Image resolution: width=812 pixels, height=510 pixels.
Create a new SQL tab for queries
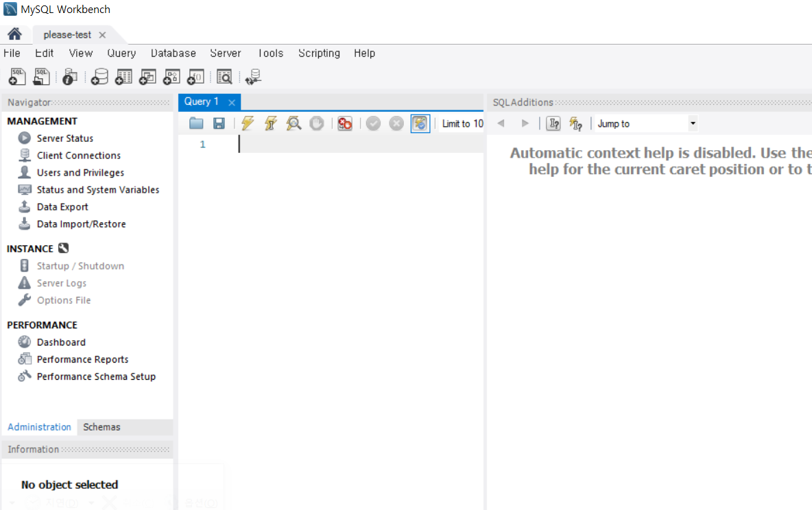tap(16, 77)
